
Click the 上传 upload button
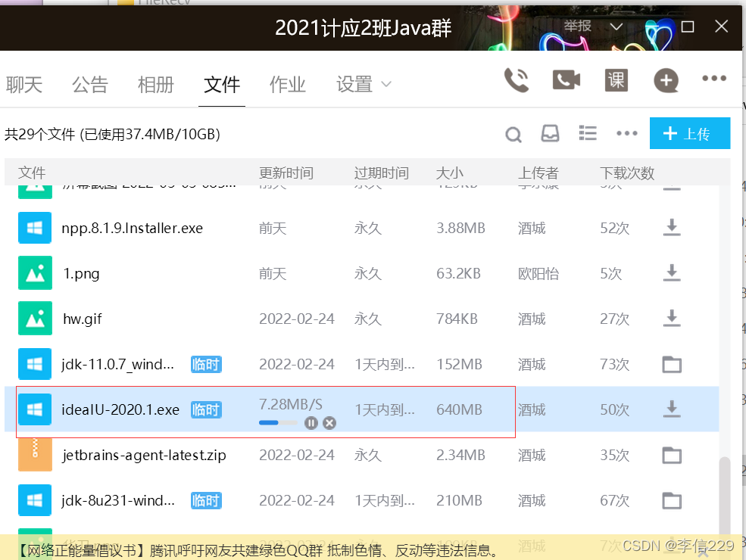[x=690, y=133]
